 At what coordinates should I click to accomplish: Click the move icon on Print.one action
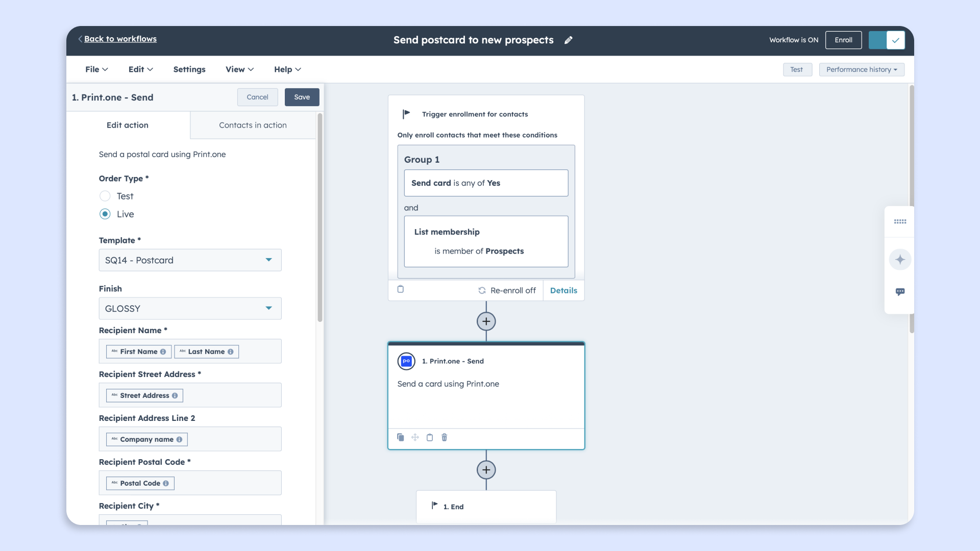tap(415, 437)
